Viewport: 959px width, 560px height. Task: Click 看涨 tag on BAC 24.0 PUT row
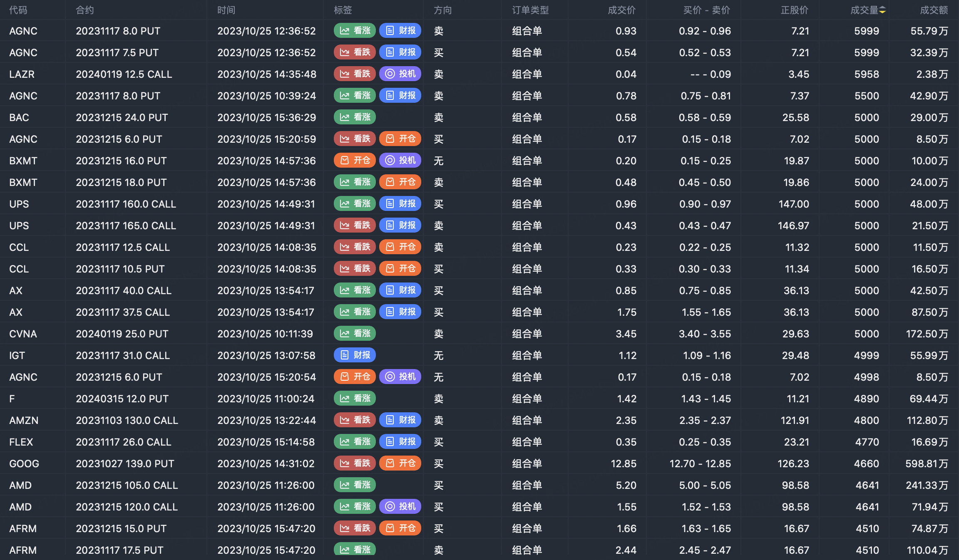(x=355, y=117)
